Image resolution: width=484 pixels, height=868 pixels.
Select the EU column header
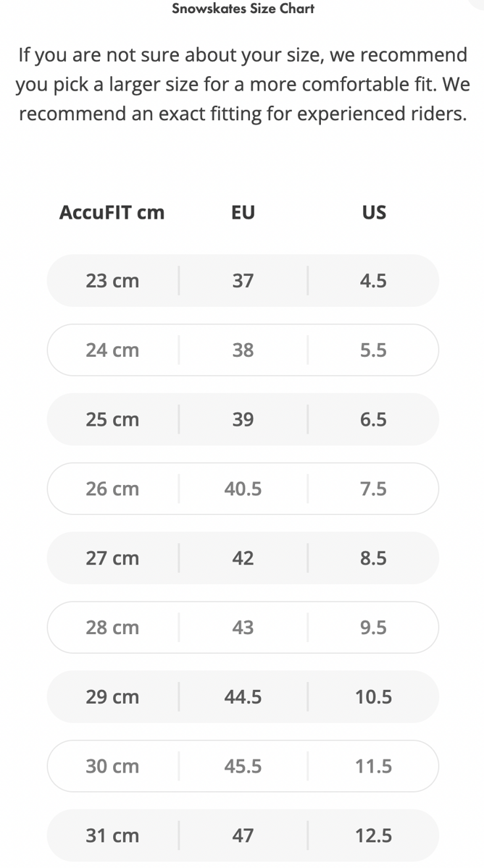tap(243, 212)
